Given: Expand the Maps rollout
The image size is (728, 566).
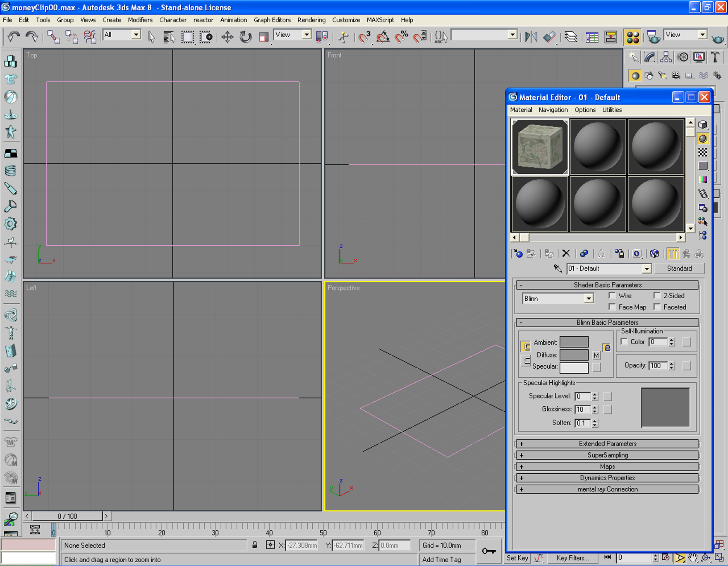Looking at the screenshot, I should pos(607,466).
